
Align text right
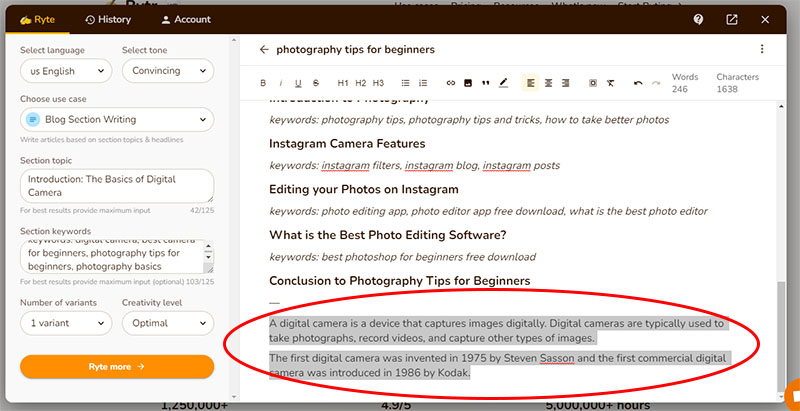point(565,83)
